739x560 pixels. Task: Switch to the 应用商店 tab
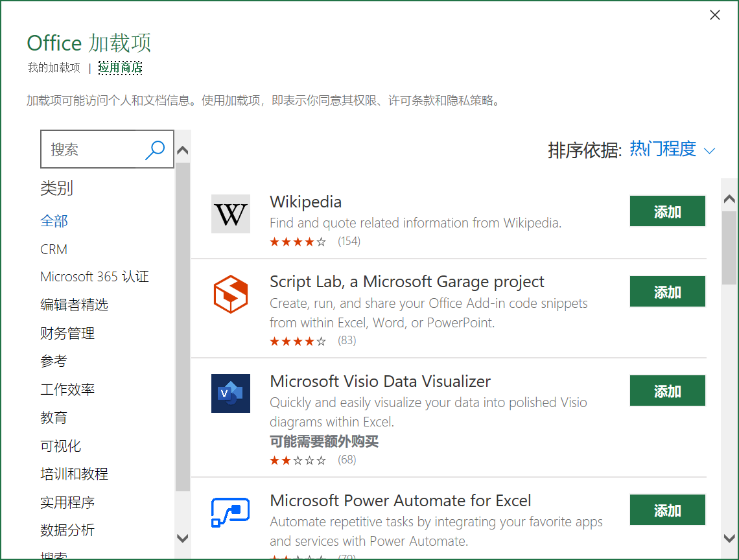click(x=120, y=67)
